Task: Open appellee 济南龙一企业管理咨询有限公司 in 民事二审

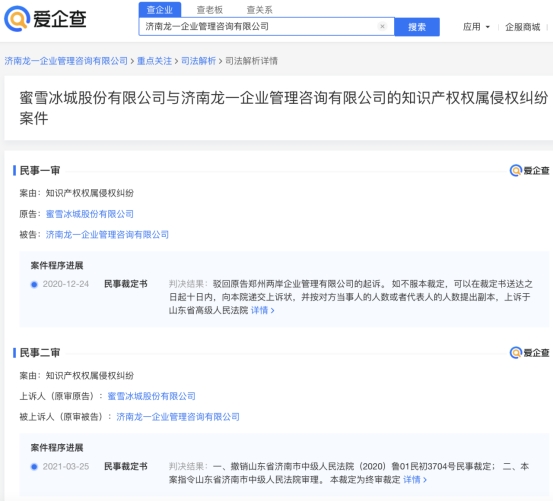Action: click(x=178, y=417)
